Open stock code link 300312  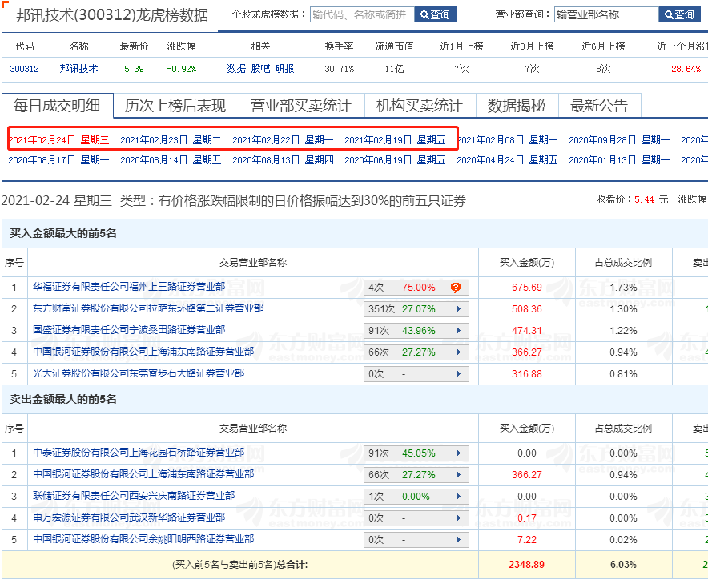point(24,69)
